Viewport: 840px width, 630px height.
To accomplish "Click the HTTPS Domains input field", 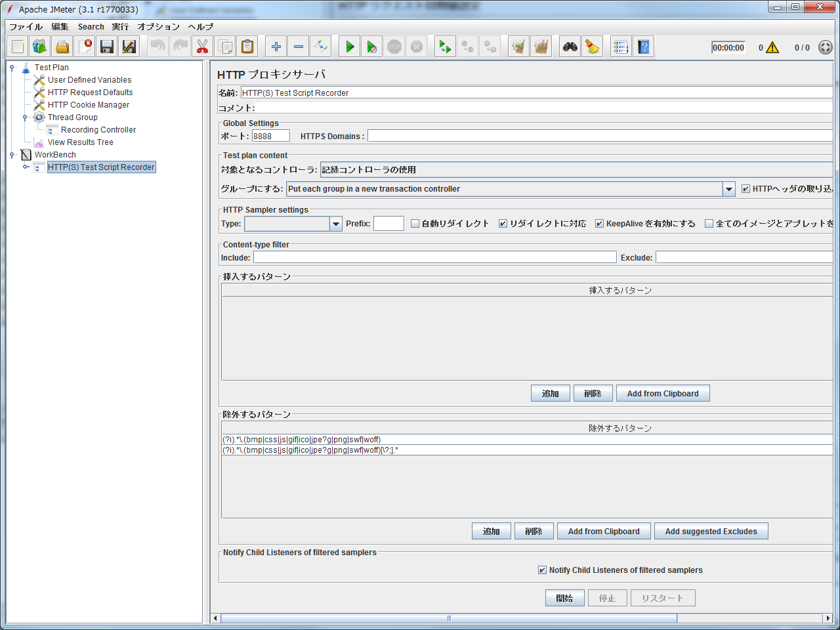I will (600, 136).
